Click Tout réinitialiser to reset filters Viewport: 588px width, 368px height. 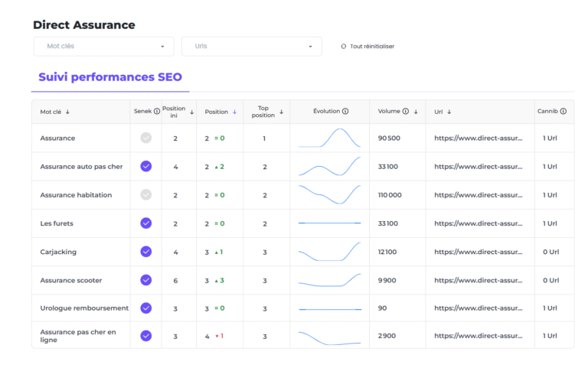pyautogui.click(x=372, y=47)
